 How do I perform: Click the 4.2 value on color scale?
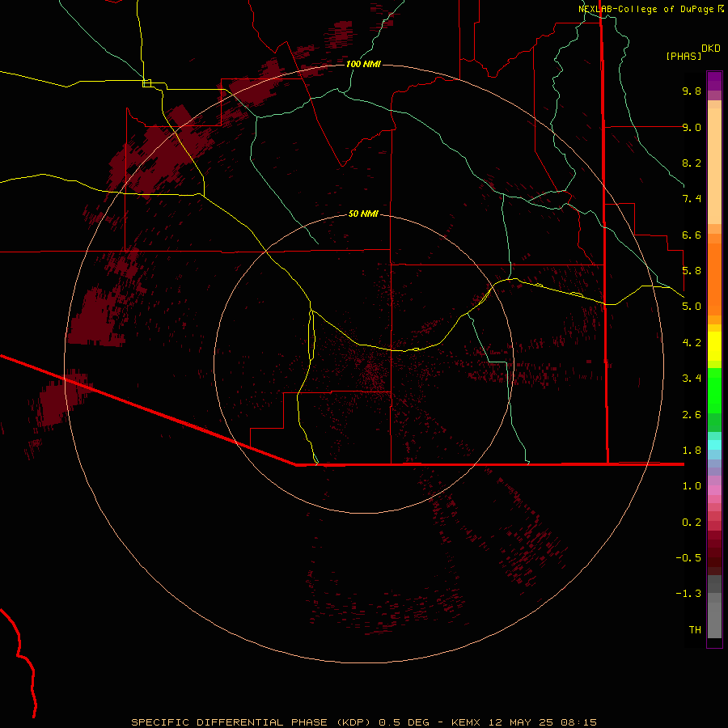coord(692,343)
